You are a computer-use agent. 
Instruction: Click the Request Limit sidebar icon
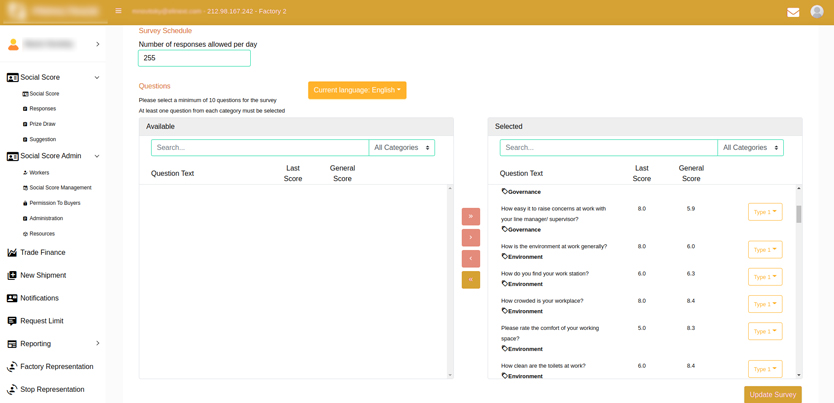(12, 321)
